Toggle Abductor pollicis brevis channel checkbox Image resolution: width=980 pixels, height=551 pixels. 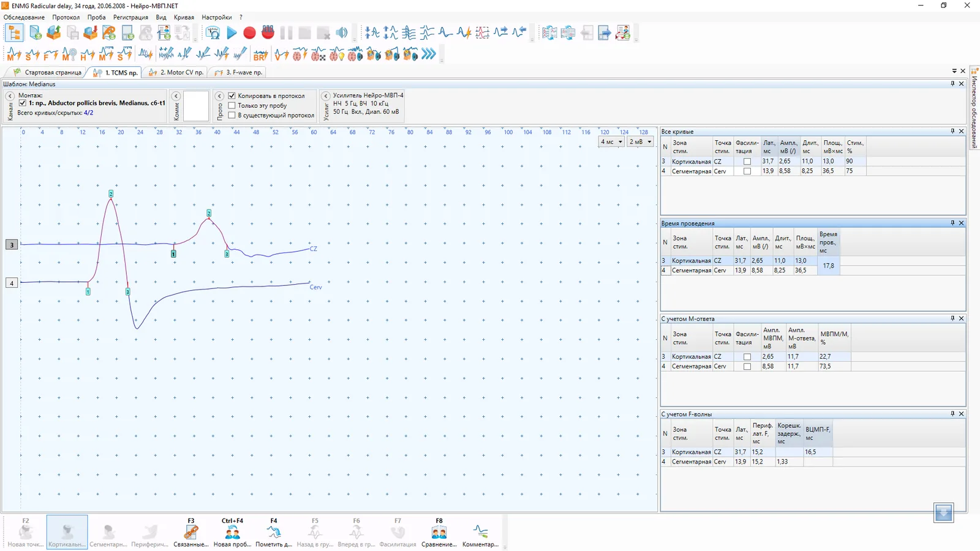[23, 103]
